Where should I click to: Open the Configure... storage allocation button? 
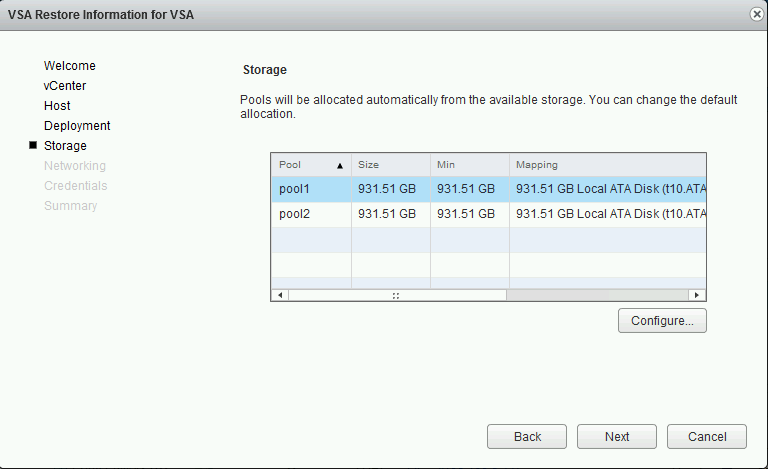(x=662, y=321)
